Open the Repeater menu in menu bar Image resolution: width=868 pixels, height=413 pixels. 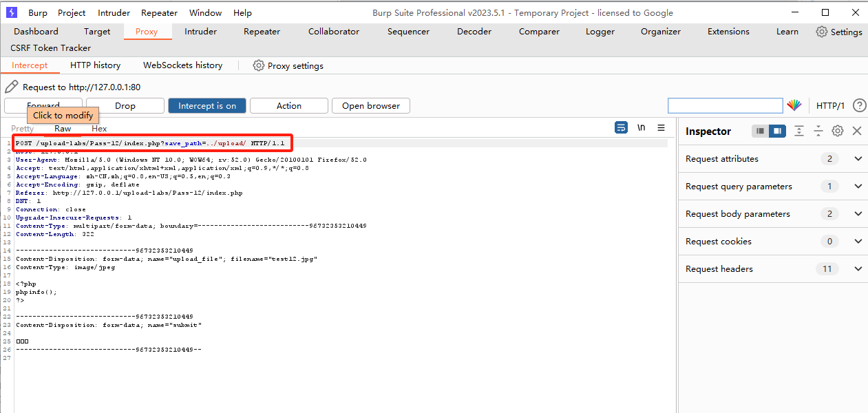point(159,12)
